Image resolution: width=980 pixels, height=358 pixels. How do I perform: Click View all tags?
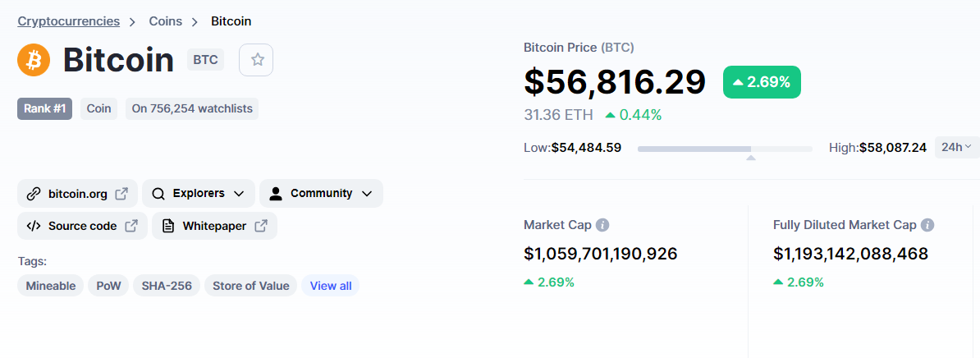coord(331,286)
